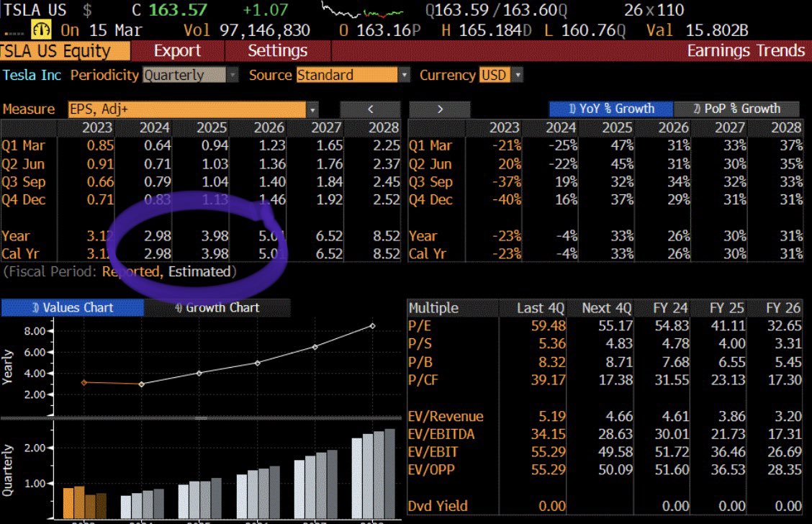This screenshot has width=812, height=524.
Task: Select EV/Revenue FY 26 value 3.20
Action: click(x=788, y=416)
